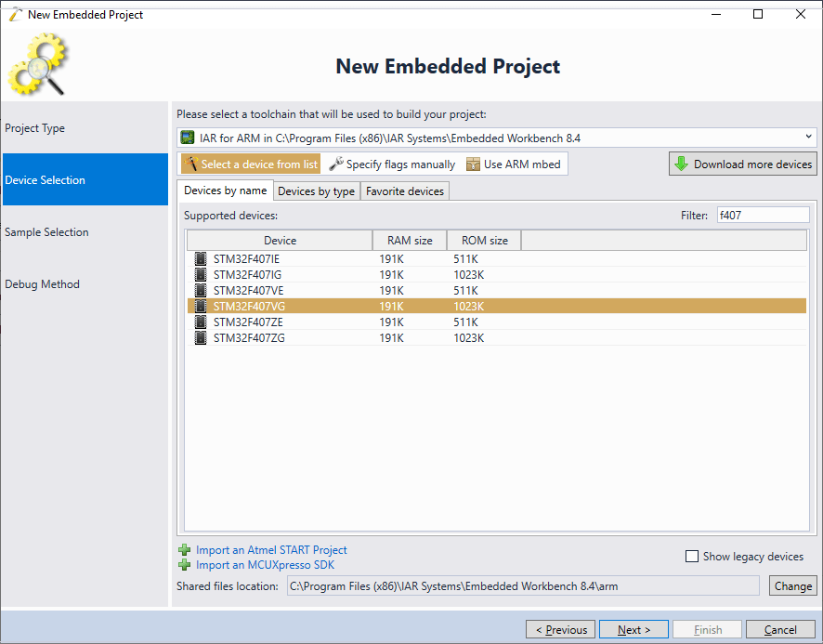Click the pencil icon in the title bar
This screenshot has width=823, height=644.
(x=16, y=14)
